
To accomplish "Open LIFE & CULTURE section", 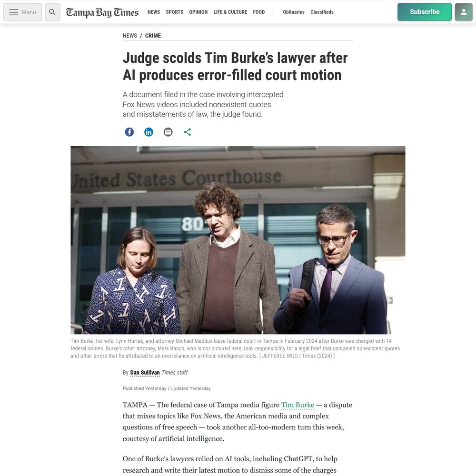I will (230, 12).
